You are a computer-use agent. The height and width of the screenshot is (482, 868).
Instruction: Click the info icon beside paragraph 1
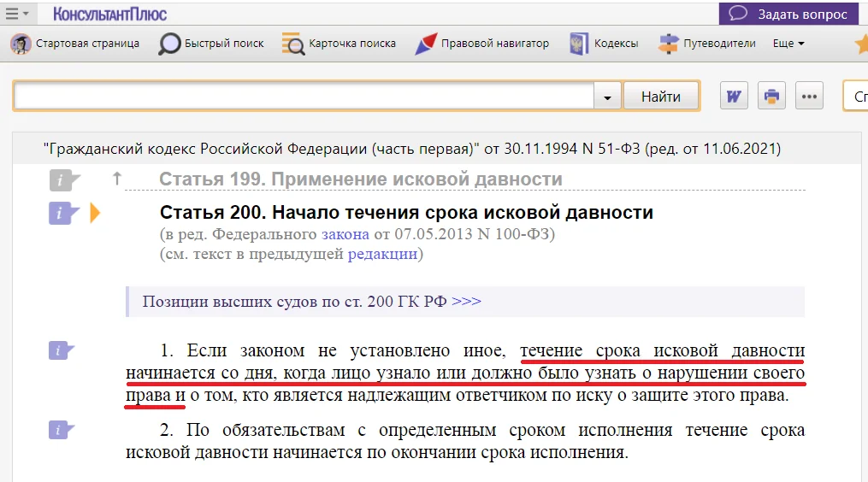[61, 350]
